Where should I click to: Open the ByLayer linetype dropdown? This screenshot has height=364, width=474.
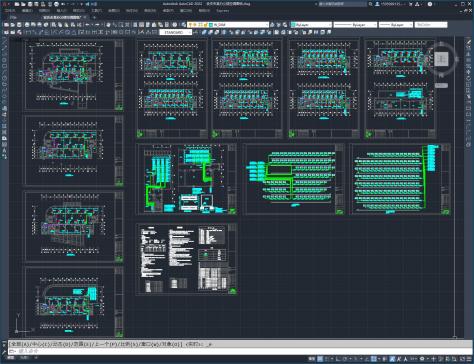click(x=355, y=25)
